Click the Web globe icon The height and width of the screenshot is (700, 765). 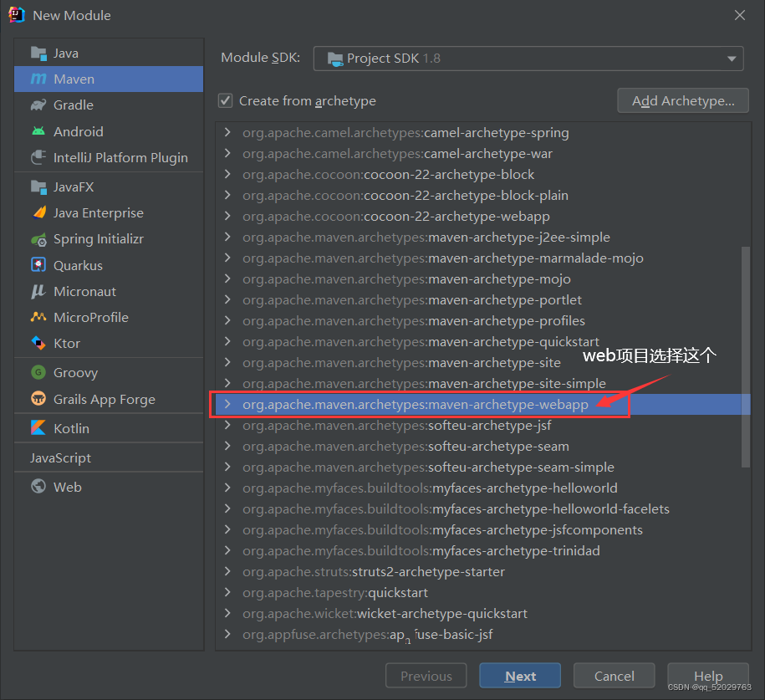click(x=38, y=487)
